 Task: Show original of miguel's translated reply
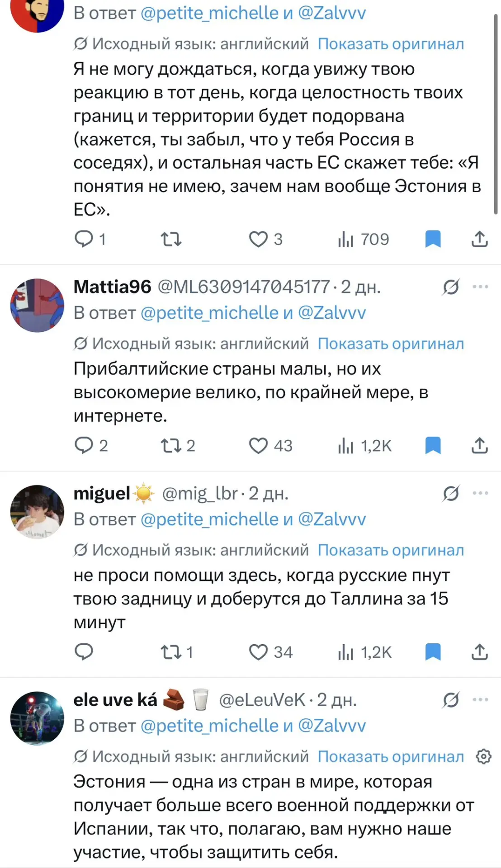click(x=391, y=550)
